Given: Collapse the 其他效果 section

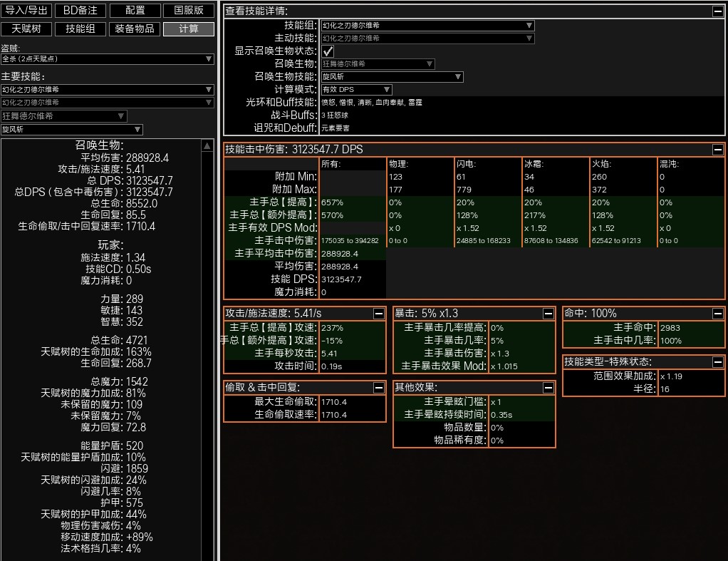Looking at the screenshot, I should (548, 388).
